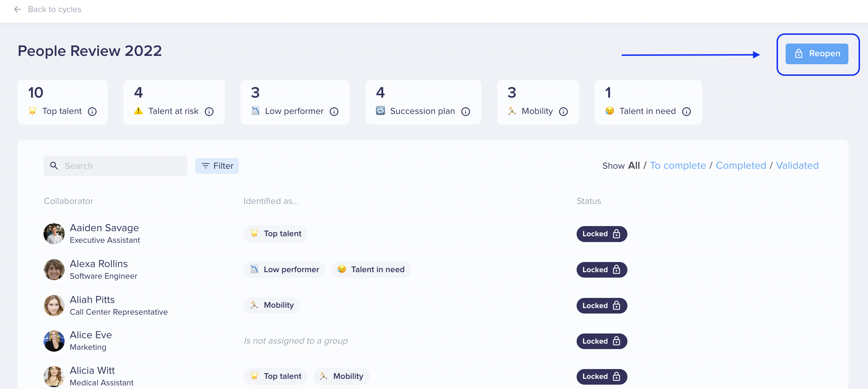Show Completed reviews
This screenshot has width=868, height=389.
741,165
